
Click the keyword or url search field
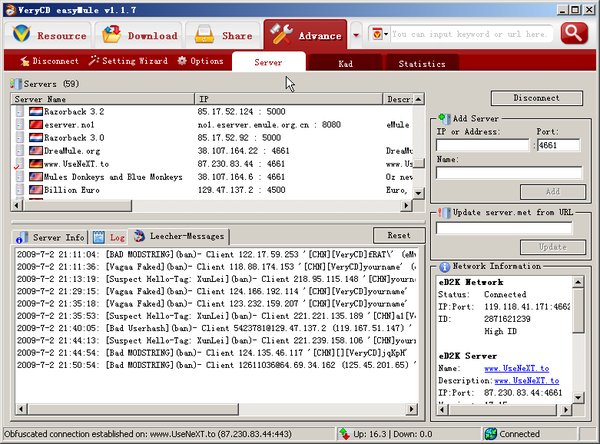[471, 34]
